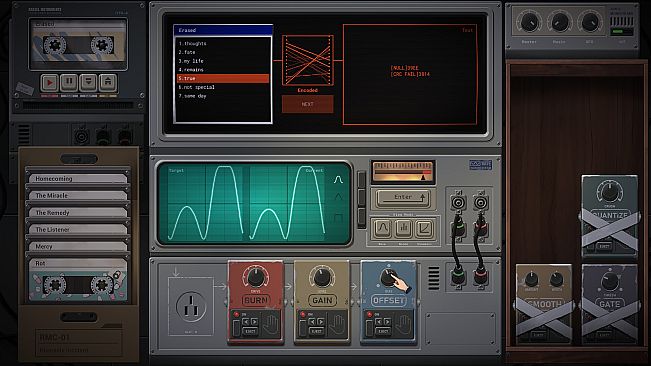Turn the OFFSET pedal bias knob
Screen dimensions: 651x366
[388, 277]
